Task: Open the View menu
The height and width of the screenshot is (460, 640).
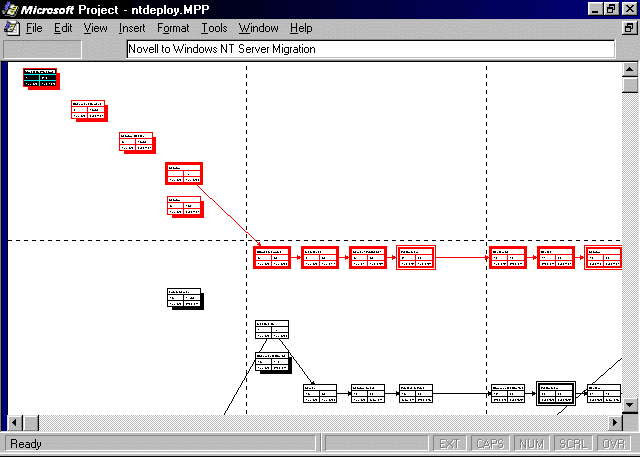Action: [95, 28]
